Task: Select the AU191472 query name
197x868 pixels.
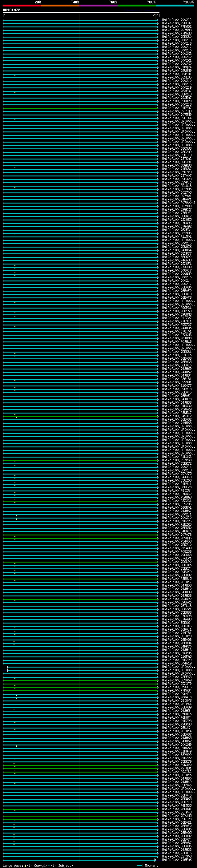Action: 11,10
